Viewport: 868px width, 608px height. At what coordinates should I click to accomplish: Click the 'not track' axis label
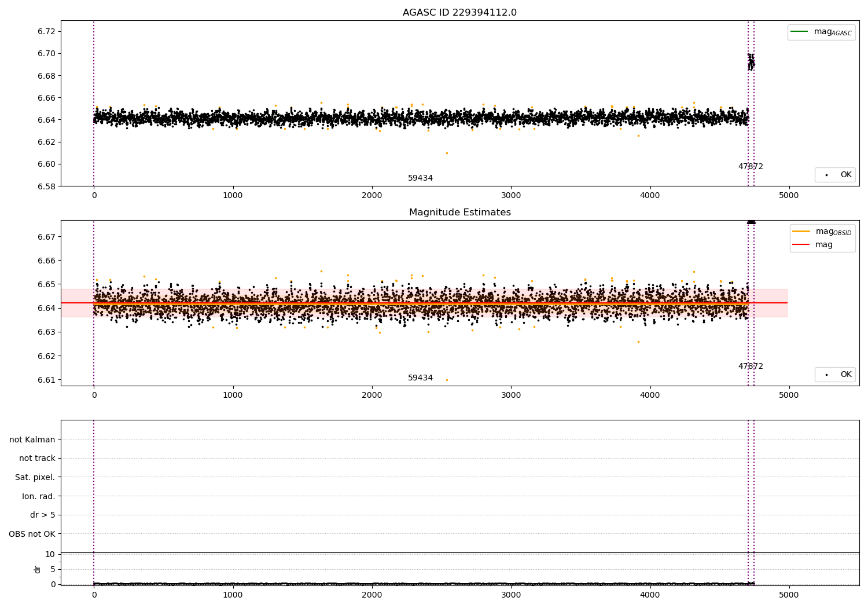pyautogui.click(x=37, y=458)
